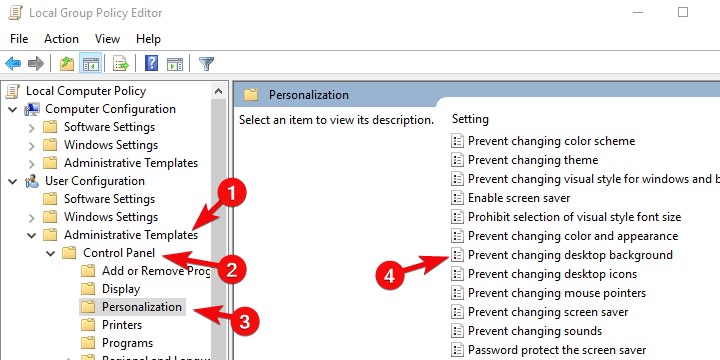Toggle the Show/Hide Action Pane icon

click(175, 63)
